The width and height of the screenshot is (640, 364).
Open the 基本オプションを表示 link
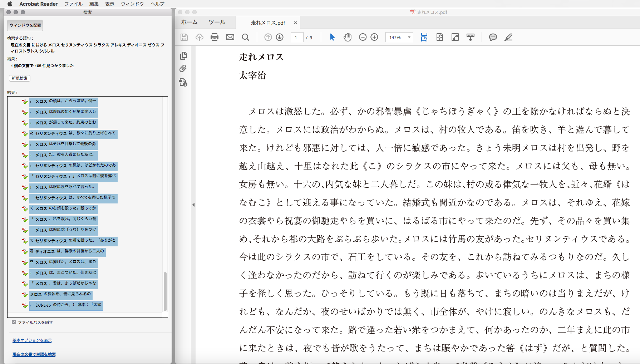click(x=32, y=340)
